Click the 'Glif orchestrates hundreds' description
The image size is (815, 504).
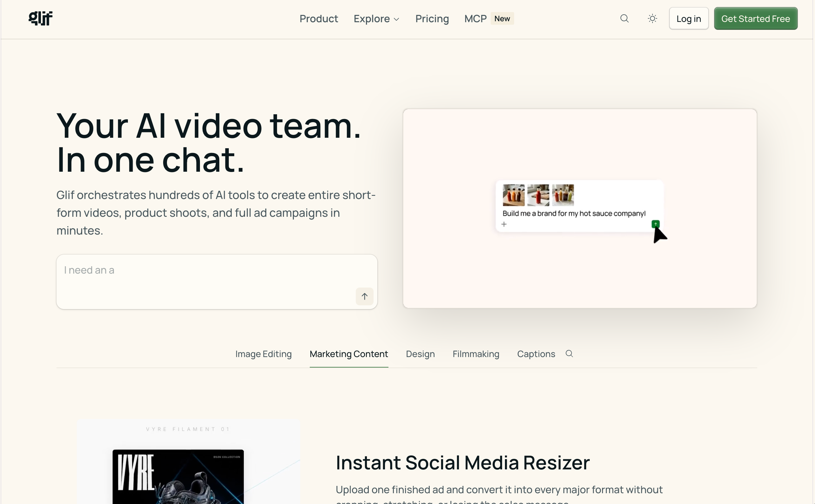point(216,213)
